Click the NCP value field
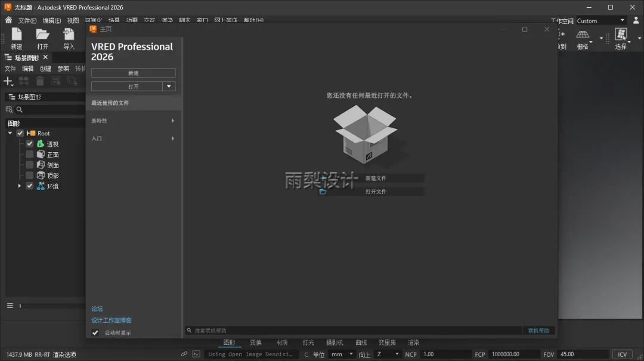The width and height of the screenshot is (644, 361). pos(447,354)
